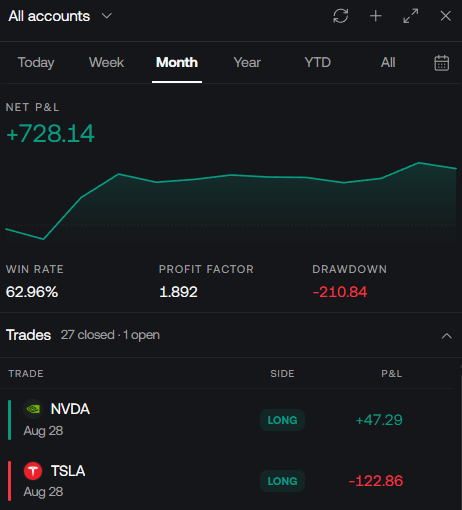The image size is (462, 510).
Task: Sort by the P&L column header
Action: (x=392, y=374)
